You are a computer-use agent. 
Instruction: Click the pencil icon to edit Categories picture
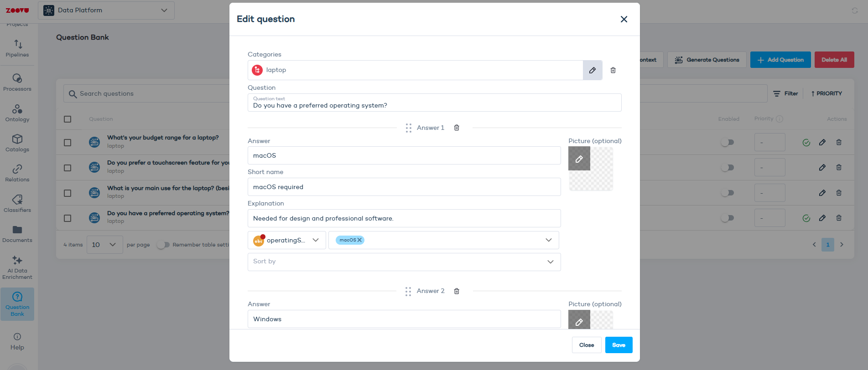click(592, 70)
